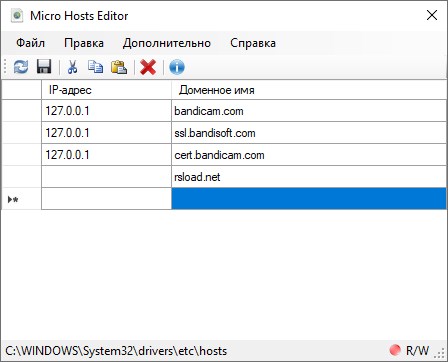Click the Copy icon in toolbar
This screenshot has height=362, width=448.
click(x=96, y=67)
